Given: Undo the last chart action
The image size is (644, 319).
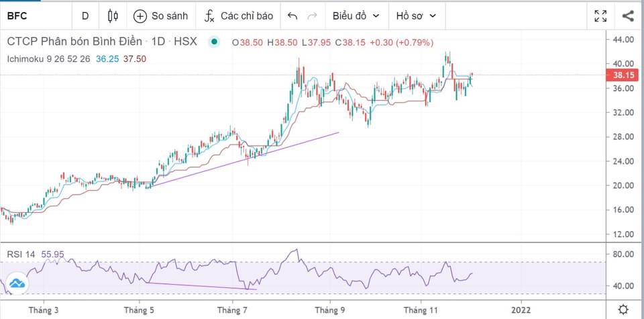Looking at the screenshot, I should click(x=292, y=16).
